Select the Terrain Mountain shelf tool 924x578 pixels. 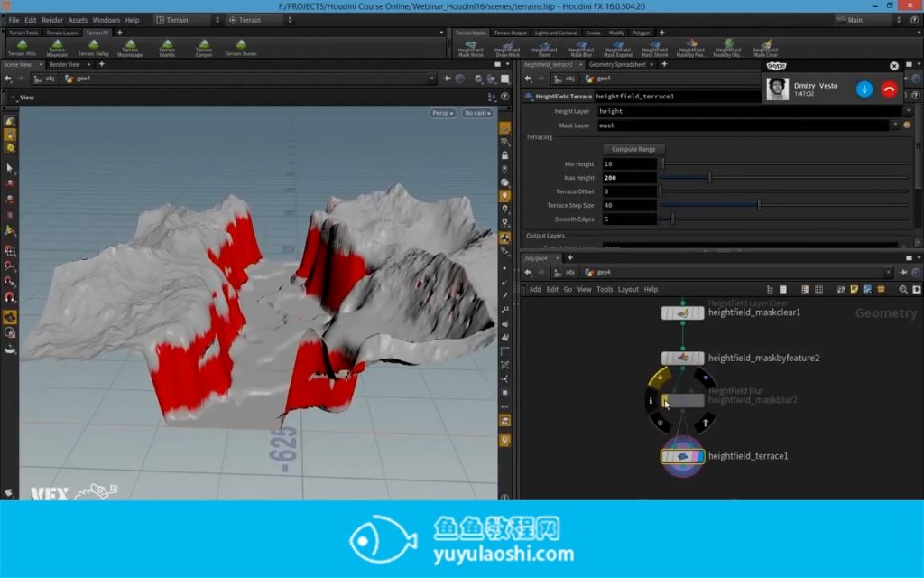57,48
